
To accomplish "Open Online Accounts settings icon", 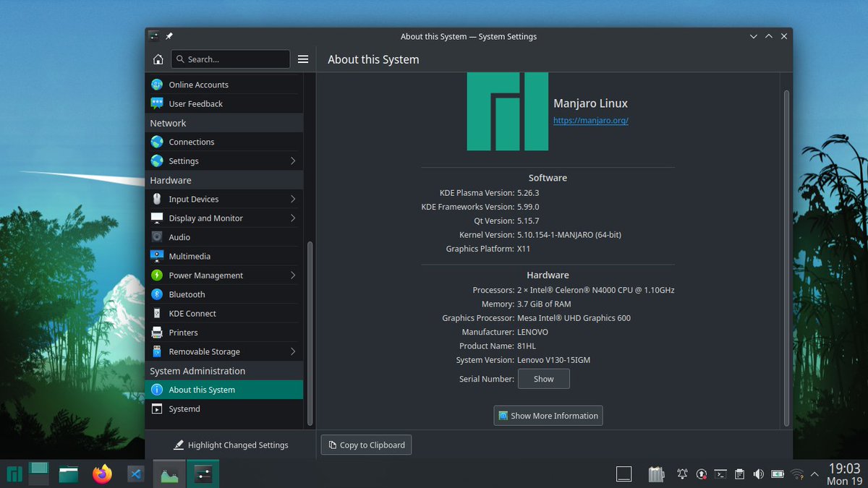I will 157,85.
